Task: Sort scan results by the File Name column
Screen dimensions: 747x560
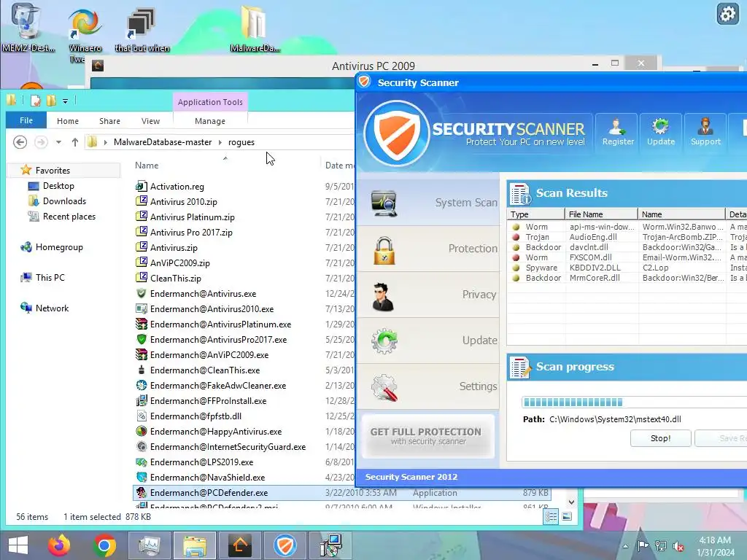Action: (x=602, y=214)
